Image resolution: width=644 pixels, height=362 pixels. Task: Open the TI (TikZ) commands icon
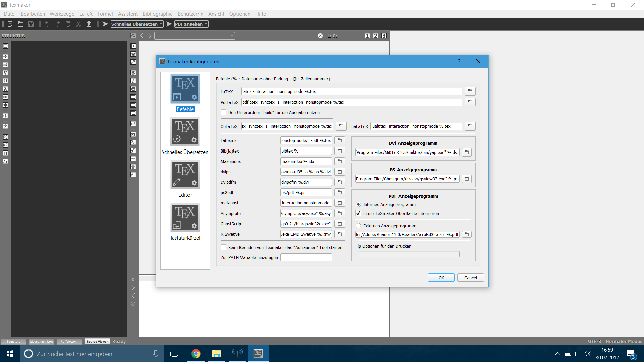tap(5, 153)
